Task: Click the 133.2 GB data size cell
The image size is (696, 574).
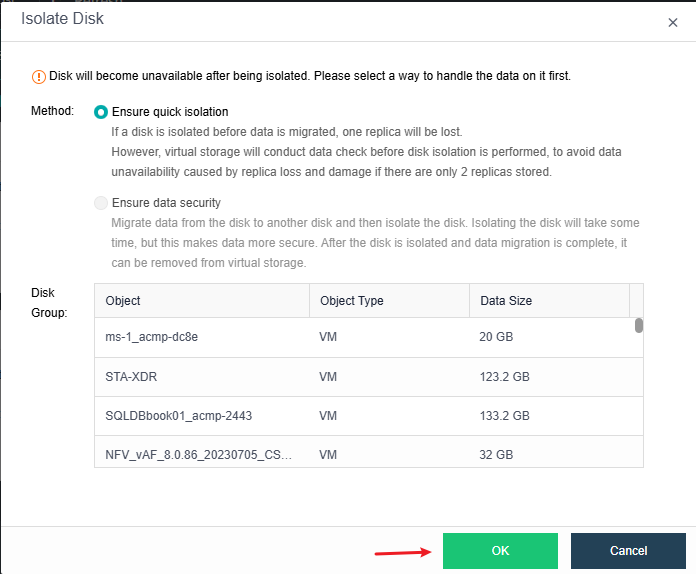Action: [504, 415]
